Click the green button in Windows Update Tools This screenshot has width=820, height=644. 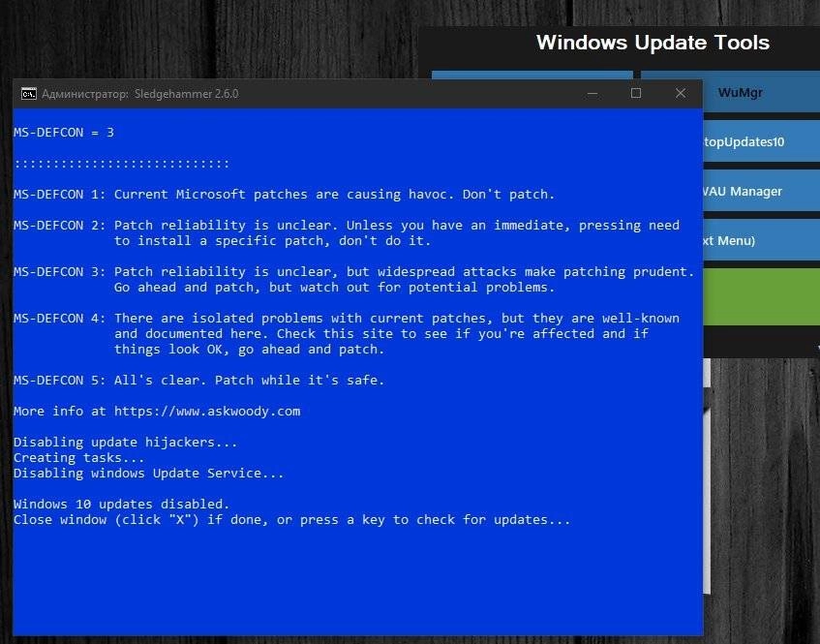(761, 296)
